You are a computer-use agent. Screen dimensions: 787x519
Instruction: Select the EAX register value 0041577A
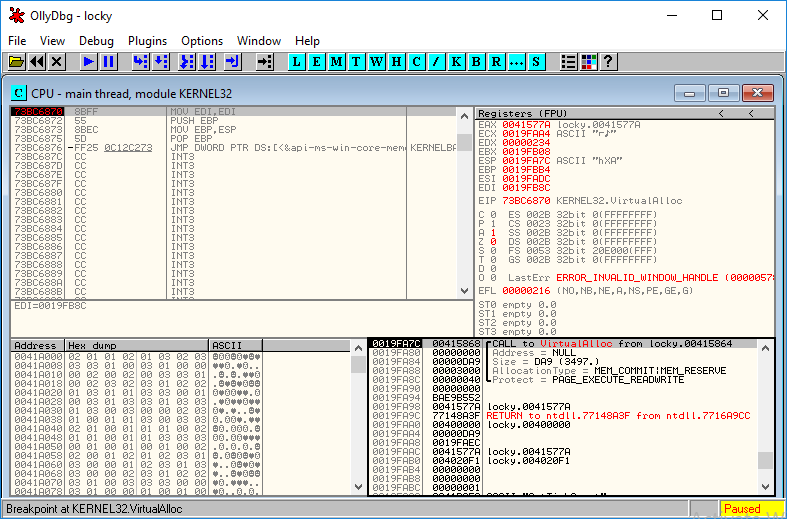(526, 124)
